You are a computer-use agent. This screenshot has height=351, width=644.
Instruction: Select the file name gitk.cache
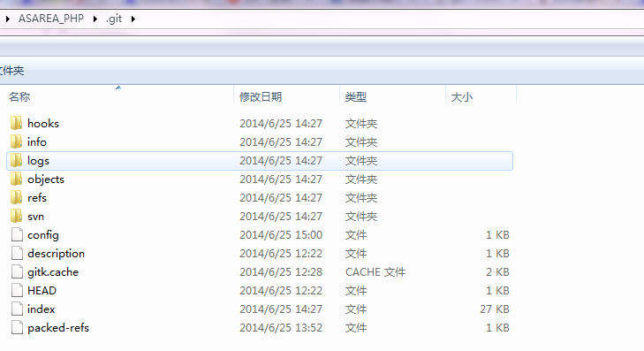tap(53, 272)
